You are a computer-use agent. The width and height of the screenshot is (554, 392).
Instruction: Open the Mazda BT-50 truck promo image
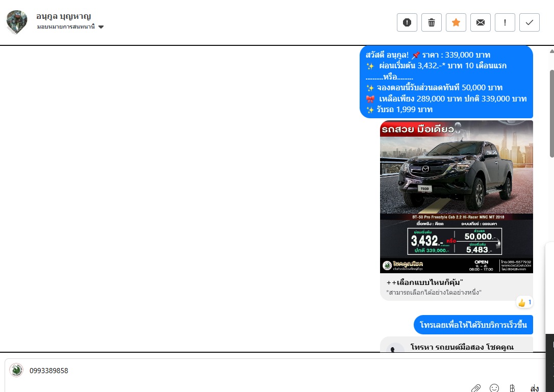[456, 196]
